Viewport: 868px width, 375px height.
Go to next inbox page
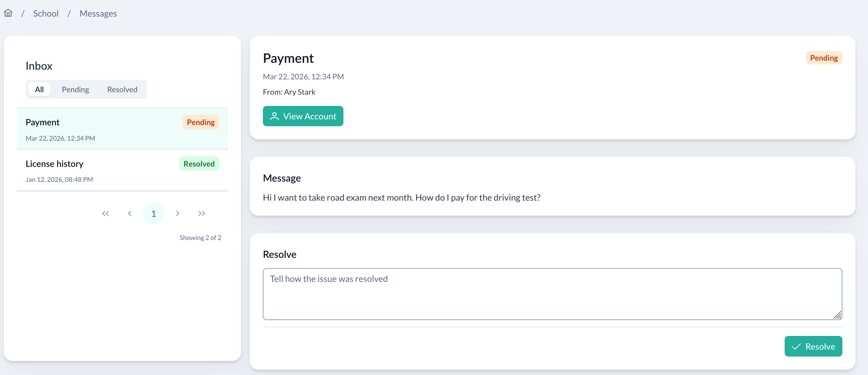[178, 213]
